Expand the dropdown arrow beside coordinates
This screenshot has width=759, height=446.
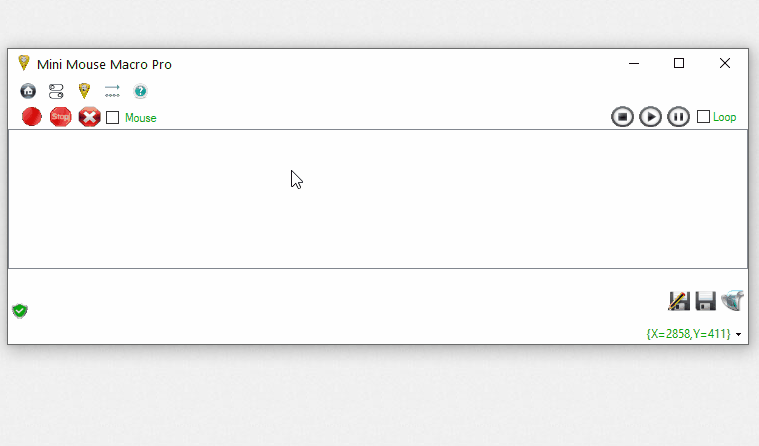click(x=739, y=334)
